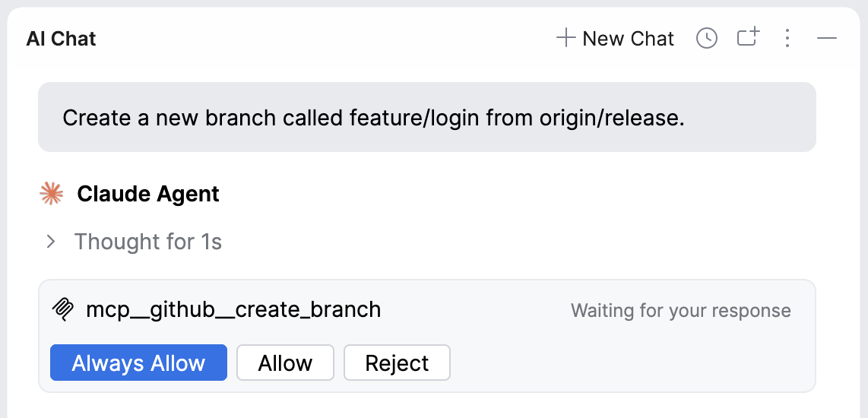Expand the thought chevron arrow

[x=51, y=242]
